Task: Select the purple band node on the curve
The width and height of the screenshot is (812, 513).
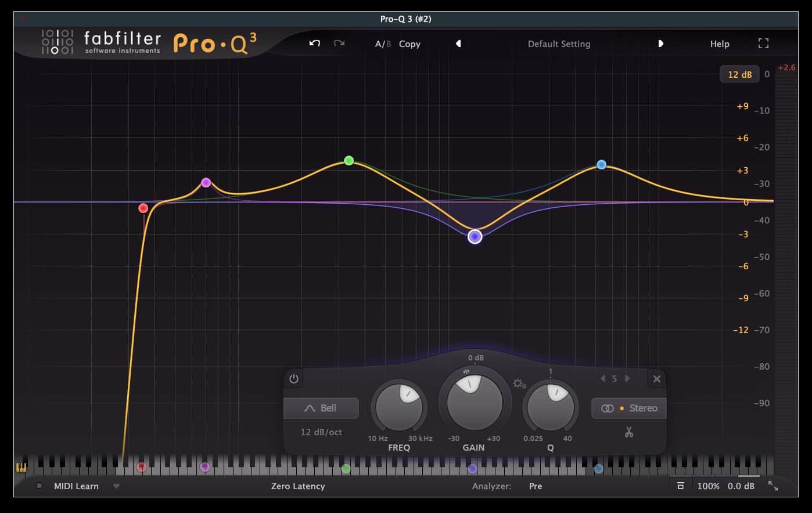Action: (x=475, y=236)
